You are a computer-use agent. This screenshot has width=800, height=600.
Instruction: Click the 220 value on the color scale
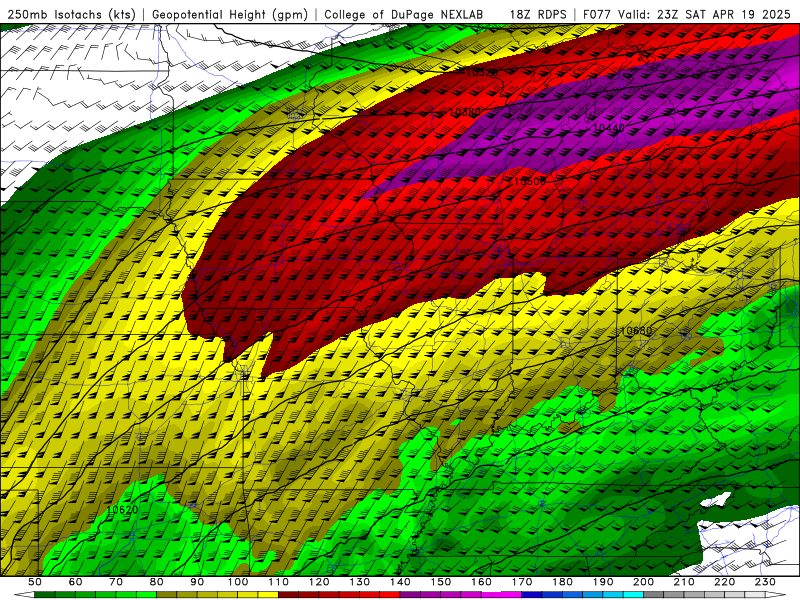click(x=724, y=582)
